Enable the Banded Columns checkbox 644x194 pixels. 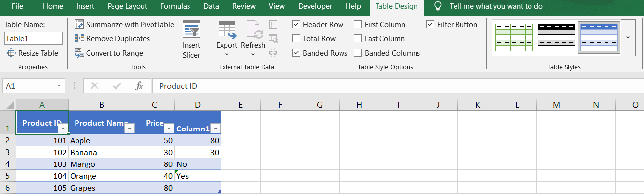(358, 53)
